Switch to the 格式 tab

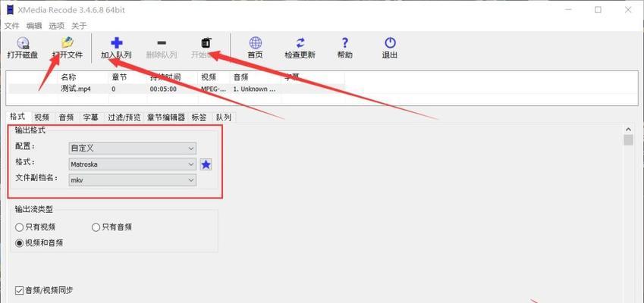(18, 117)
